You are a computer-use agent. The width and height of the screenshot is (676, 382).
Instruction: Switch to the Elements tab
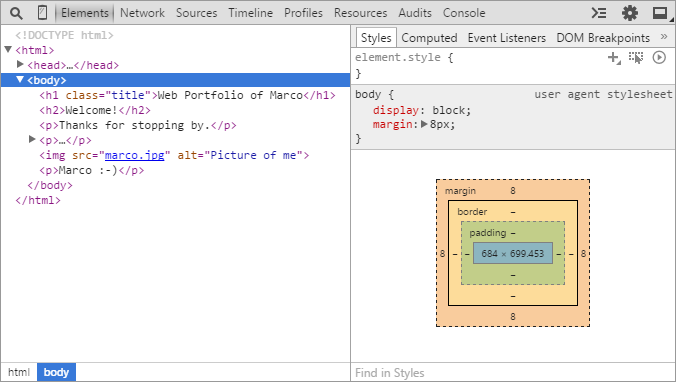[x=84, y=13]
